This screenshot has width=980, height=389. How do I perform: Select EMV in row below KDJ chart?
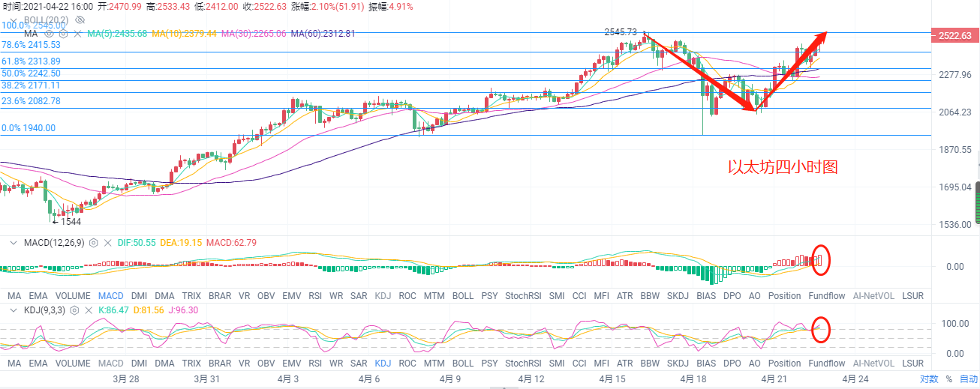pos(292,363)
